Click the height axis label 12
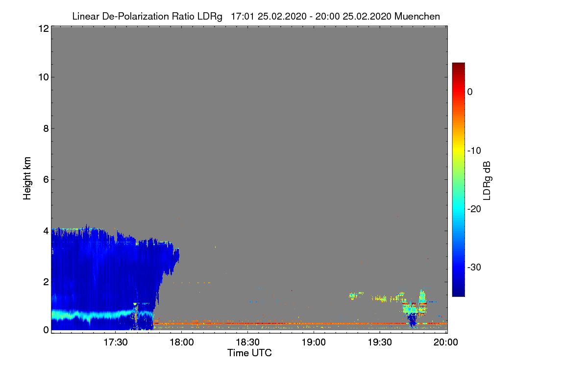The width and height of the screenshot is (588, 392). (43, 28)
